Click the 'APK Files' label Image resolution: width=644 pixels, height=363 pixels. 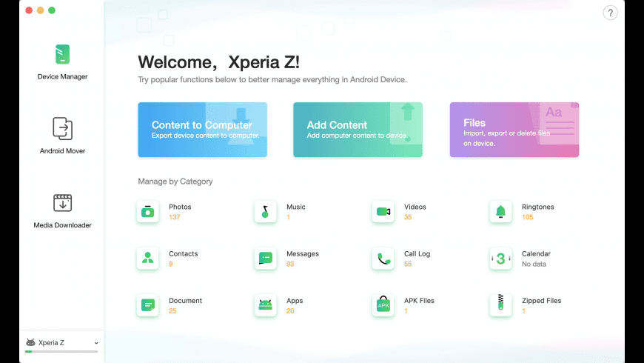tap(419, 301)
